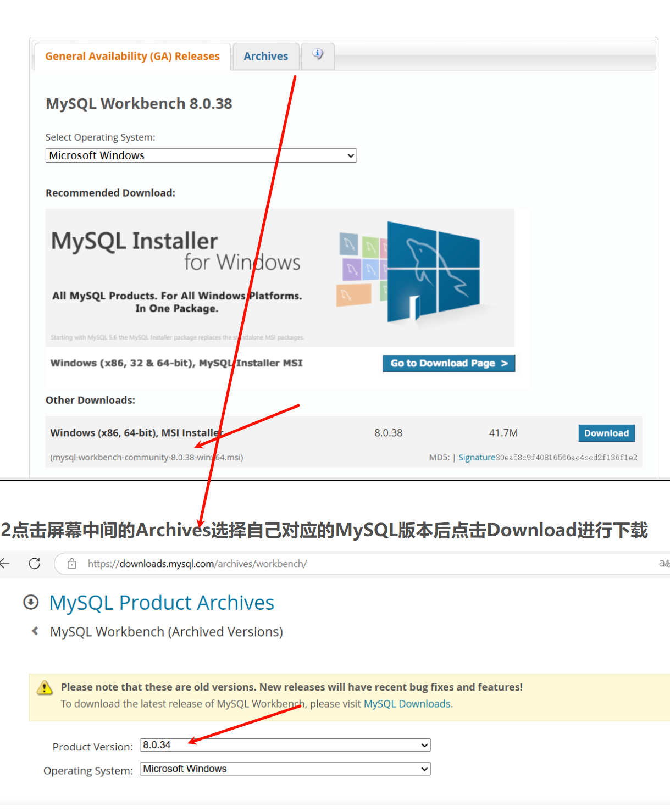Viewport: 670px width, 812px height.
Task: Click the site lock icon in the address bar
Action: (72, 564)
